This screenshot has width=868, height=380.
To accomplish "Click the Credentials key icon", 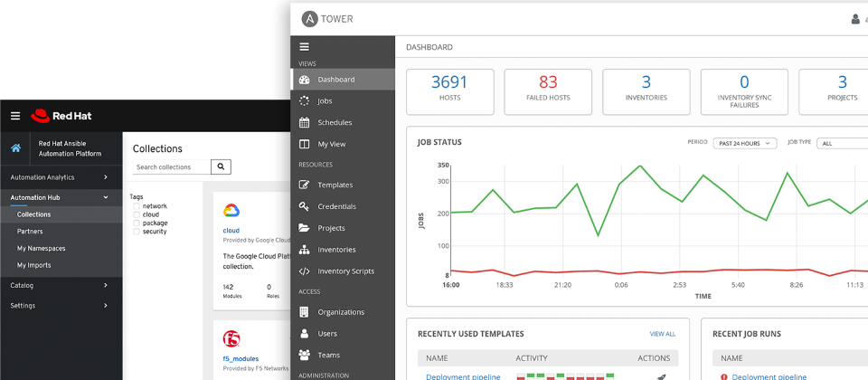I will coord(304,206).
